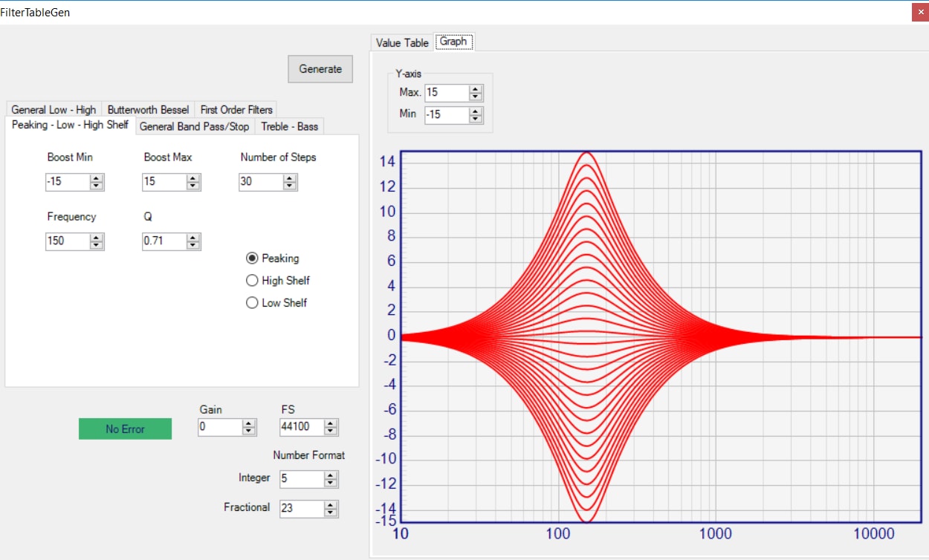Increase Number of Steps spinner
The width and height of the screenshot is (929, 560).
point(290,178)
